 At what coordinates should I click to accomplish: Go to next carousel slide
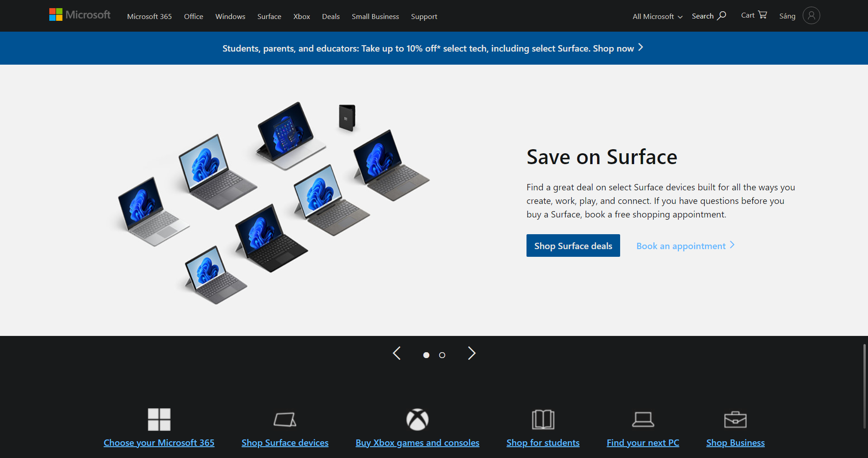pos(472,353)
